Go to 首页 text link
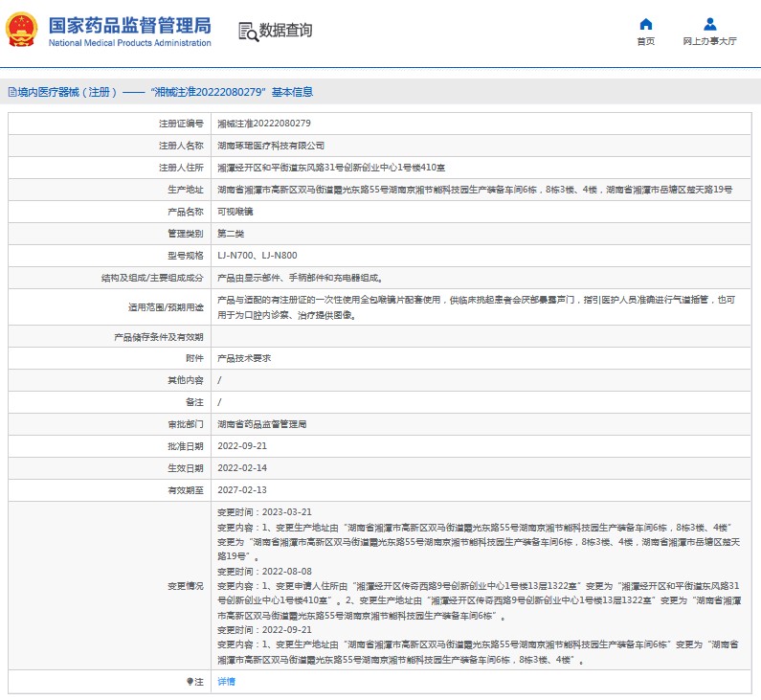 tap(646, 41)
